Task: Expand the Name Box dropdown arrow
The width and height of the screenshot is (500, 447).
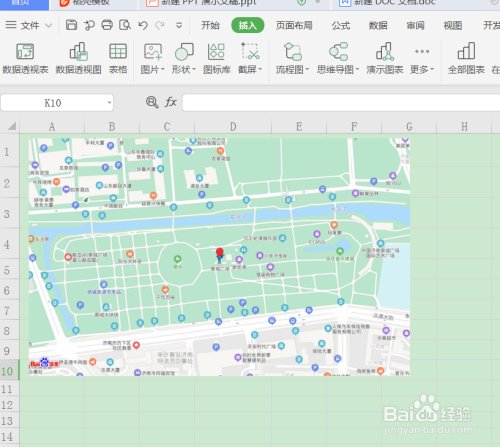Action: [109, 103]
